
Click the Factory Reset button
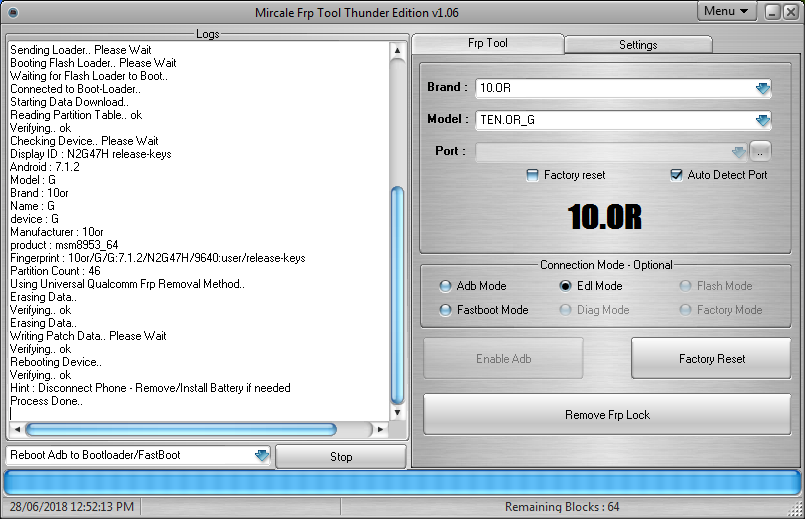712,358
